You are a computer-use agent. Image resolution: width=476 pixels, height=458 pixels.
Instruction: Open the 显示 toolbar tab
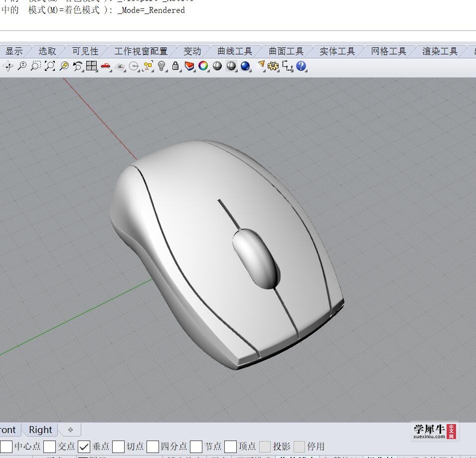pos(14,51)
